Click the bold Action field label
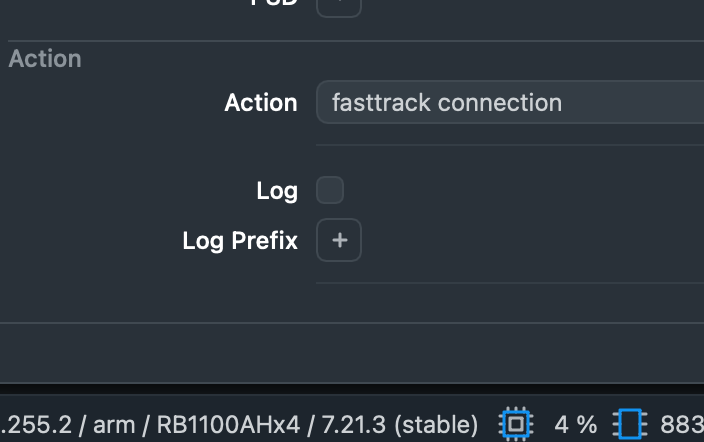704x442 pixels. click(260, 102)
